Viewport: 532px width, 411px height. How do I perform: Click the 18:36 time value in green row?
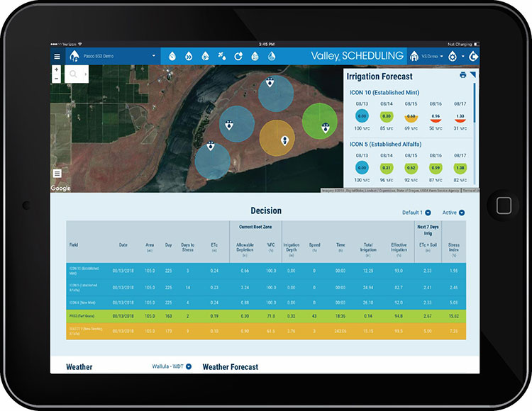[x=340, y=316]
